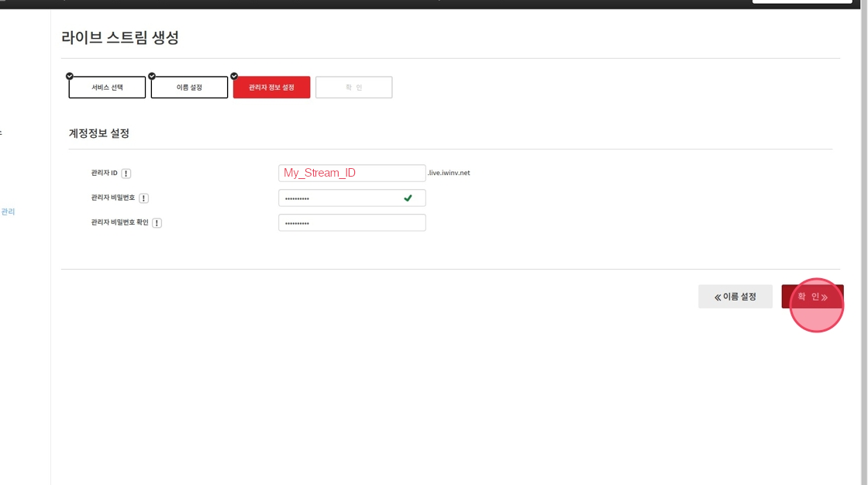Click the 라이브 스트림 생성 page title

120,38
